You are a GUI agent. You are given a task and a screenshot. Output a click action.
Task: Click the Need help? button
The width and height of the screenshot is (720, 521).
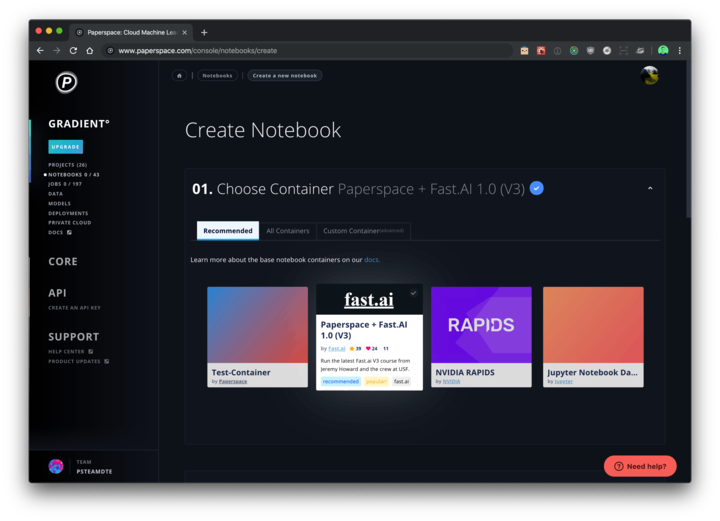click(640, 466)
